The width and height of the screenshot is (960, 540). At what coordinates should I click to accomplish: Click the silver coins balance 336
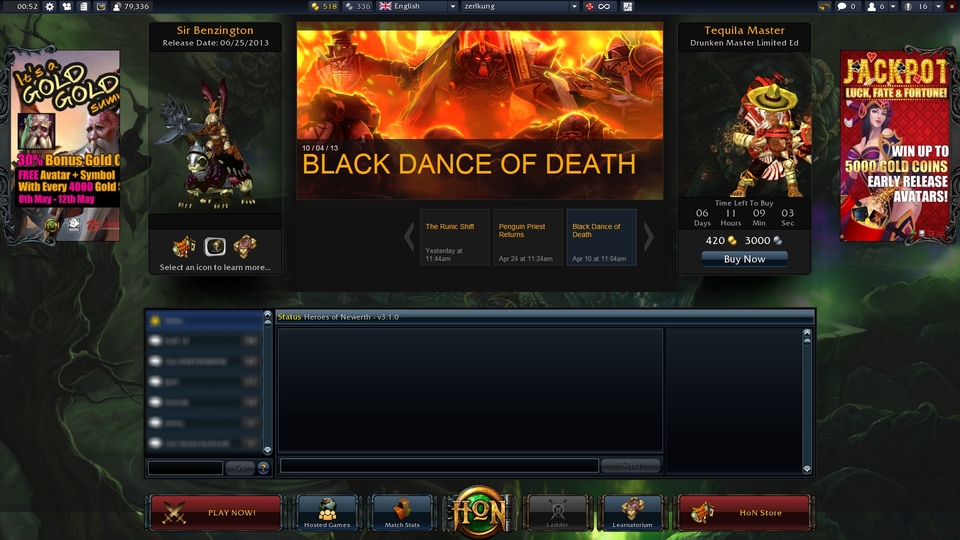pos(358,6)
